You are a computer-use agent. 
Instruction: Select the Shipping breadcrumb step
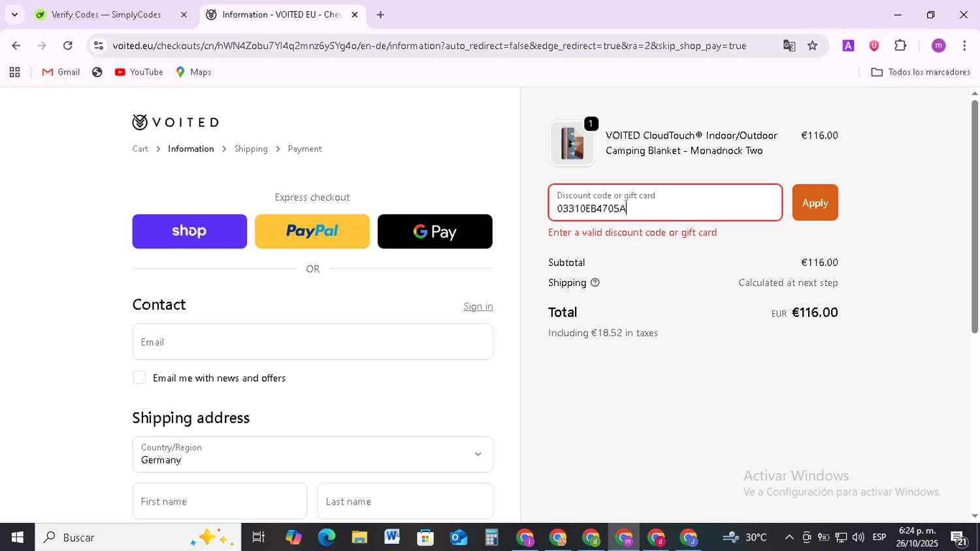pos(251,149)
